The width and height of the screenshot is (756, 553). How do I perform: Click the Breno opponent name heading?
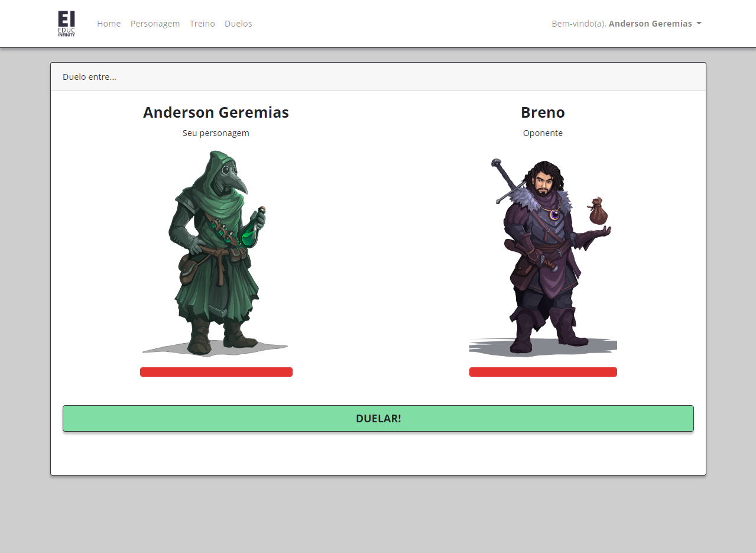pos(543,112)
